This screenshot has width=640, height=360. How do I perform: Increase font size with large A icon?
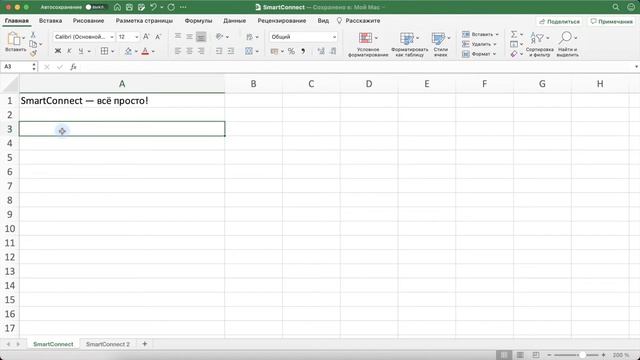146,37
